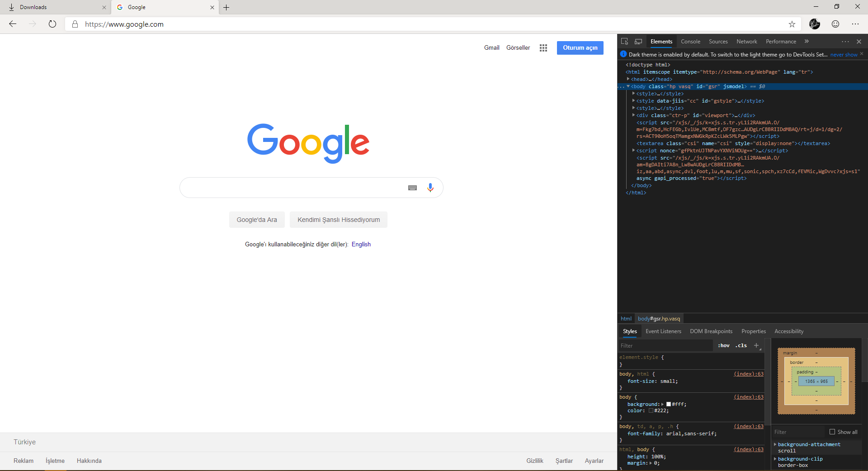The height and width of the screenshot is (471, 868).
Task: Show more DevTools tabs chevron
Action: click(x=807, y=42)
